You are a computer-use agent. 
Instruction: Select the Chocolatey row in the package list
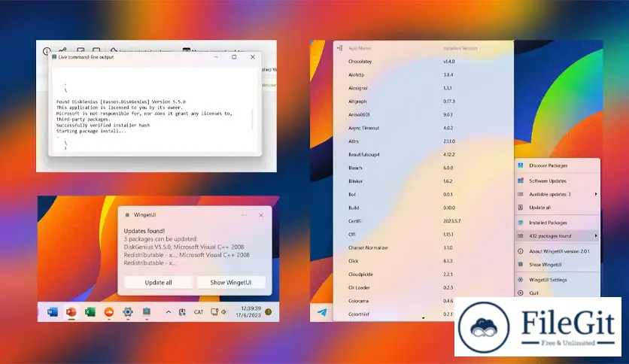click(x=423, y=62)
